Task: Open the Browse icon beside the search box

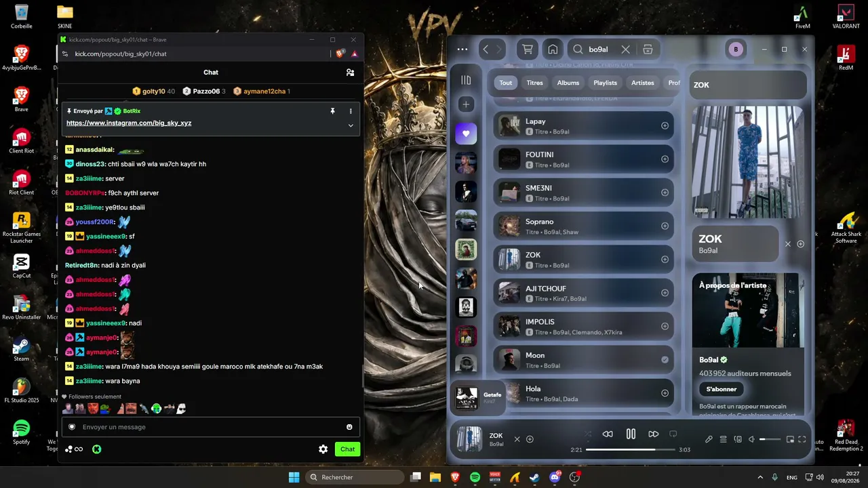Action: click(648, 49)
